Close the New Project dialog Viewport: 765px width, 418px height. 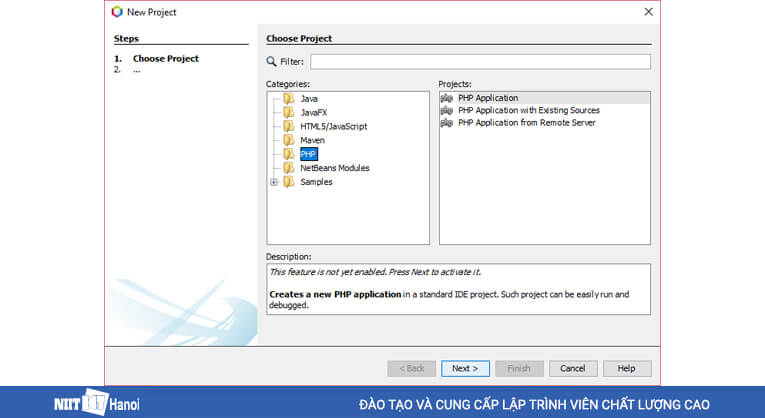tap(648, 12)
